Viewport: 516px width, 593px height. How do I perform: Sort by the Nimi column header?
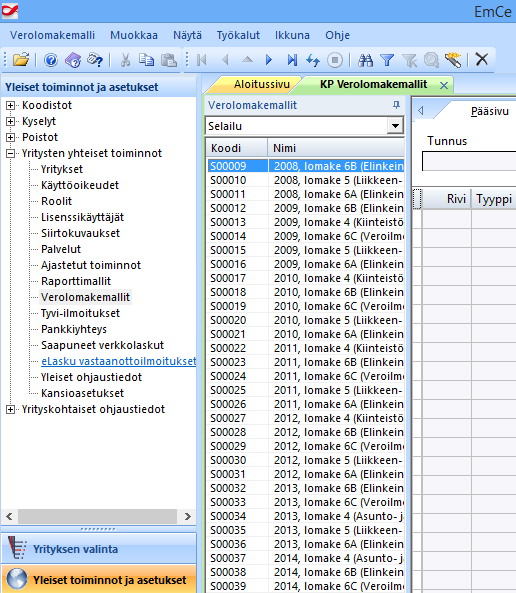coord(336,148)
